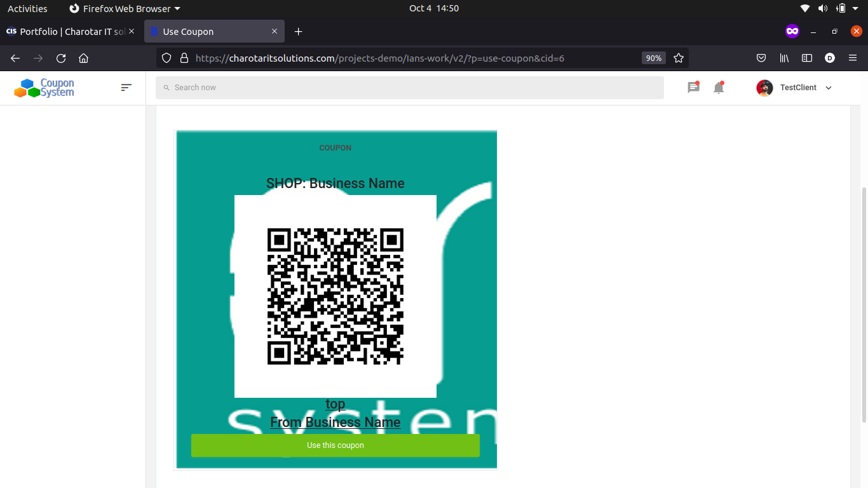Click the page vertical scrollbar
The image size is (868, 488).
[x=864, y=304]
